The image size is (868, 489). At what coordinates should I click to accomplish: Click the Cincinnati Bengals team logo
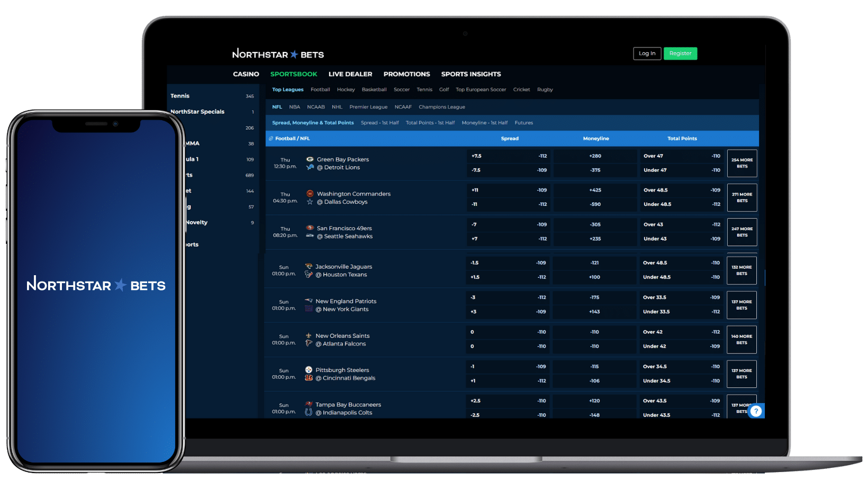pos(309,378)
